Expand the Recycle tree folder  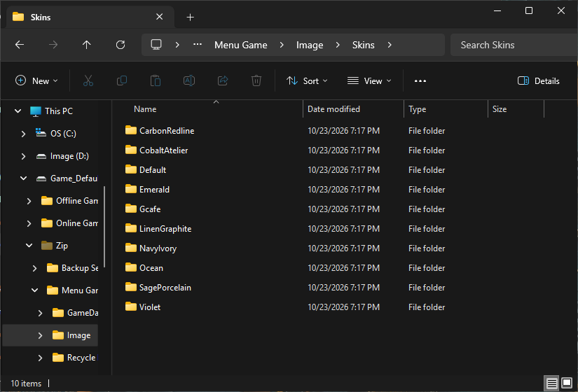click(40, 358)
